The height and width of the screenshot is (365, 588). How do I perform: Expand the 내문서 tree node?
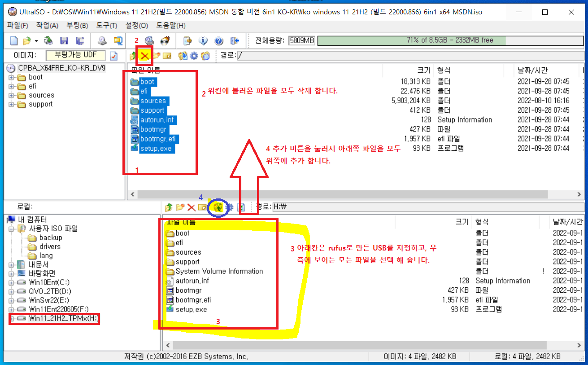coord(11,264)
